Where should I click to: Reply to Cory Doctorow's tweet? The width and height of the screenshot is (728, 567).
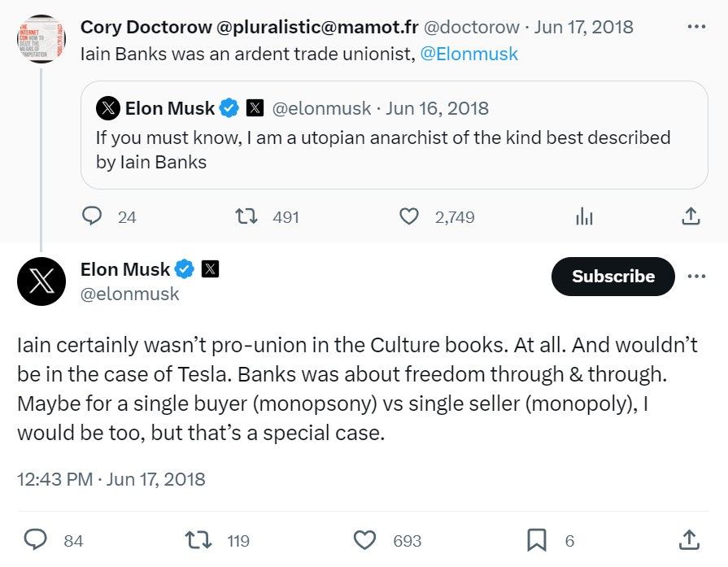coord(92,216)
